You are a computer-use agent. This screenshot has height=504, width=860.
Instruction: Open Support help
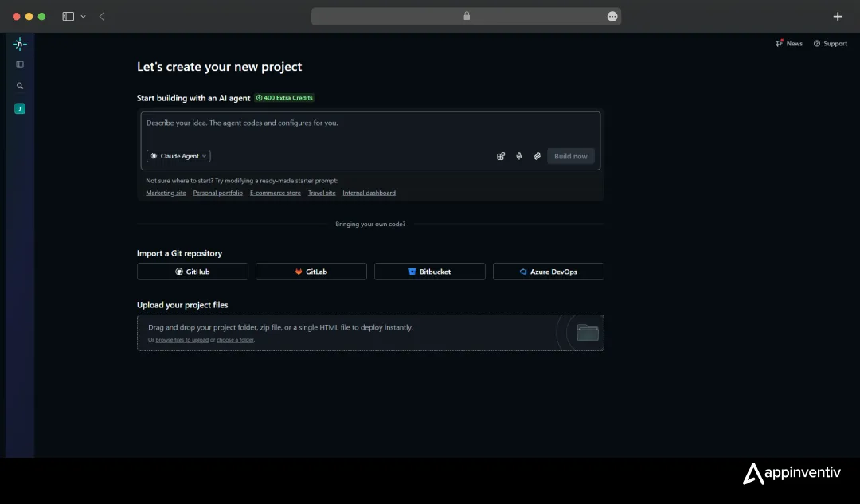click(x=831, y=43)
